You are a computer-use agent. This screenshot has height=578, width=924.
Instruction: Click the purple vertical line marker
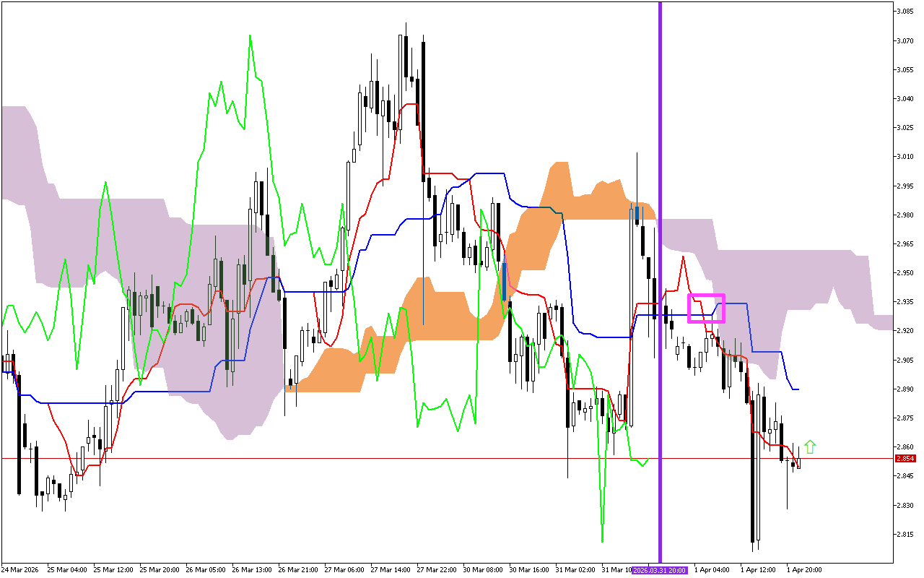(x=660, y=217)
